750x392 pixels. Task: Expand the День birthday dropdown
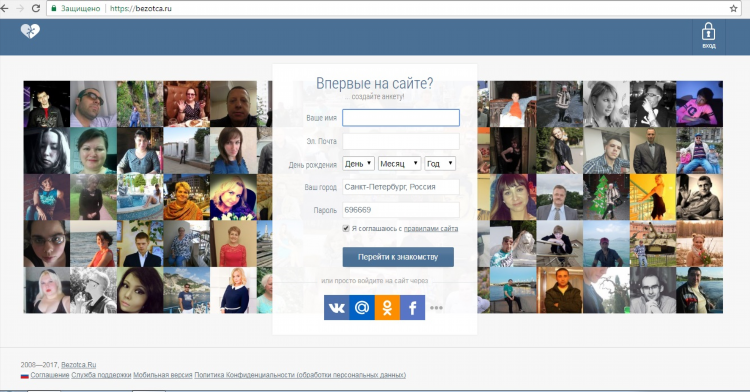(358, 163)
